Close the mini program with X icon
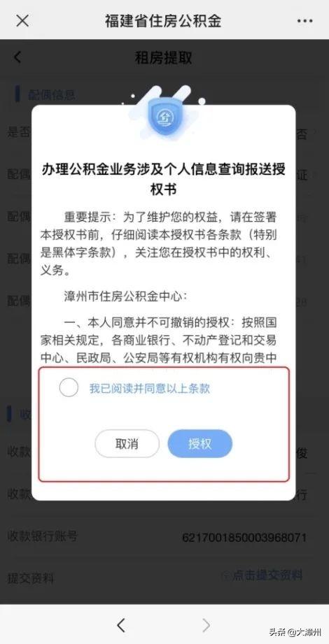Screen dimensions: 329x644 pyautogui.click(x=22, y=20)
